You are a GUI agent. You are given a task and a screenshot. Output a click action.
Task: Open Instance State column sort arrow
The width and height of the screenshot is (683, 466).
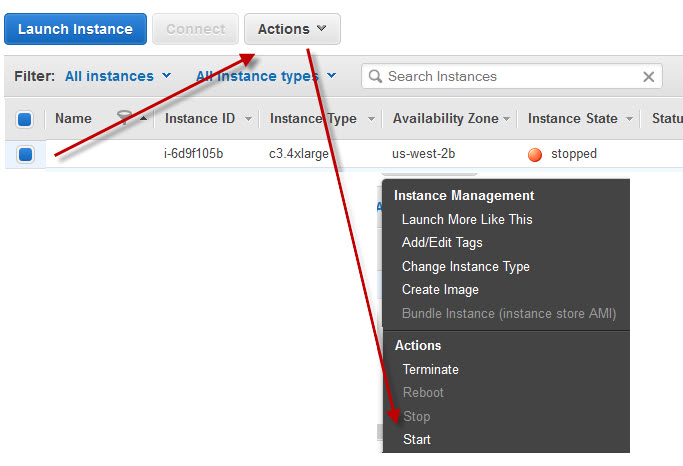tap(629, 119)
